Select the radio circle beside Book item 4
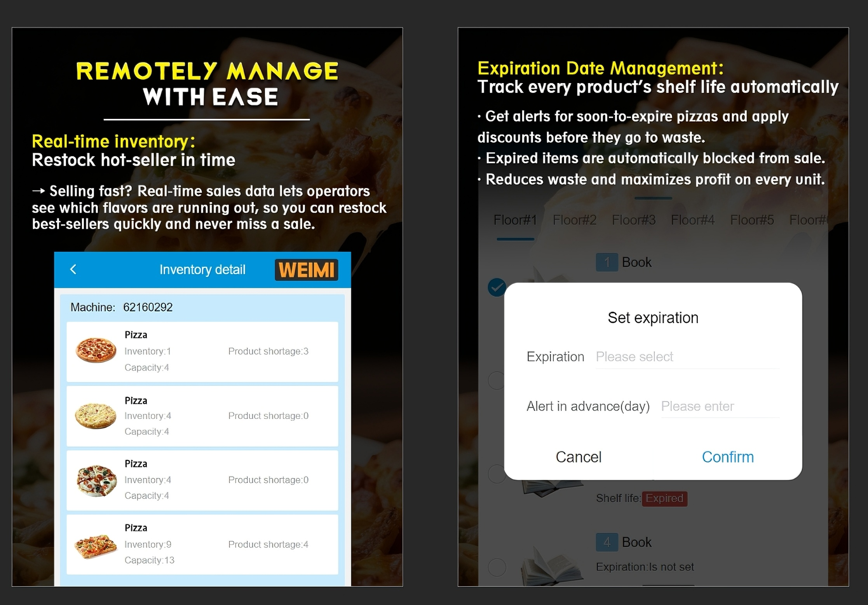The image size is (868, 605). [x=497, y=567]
